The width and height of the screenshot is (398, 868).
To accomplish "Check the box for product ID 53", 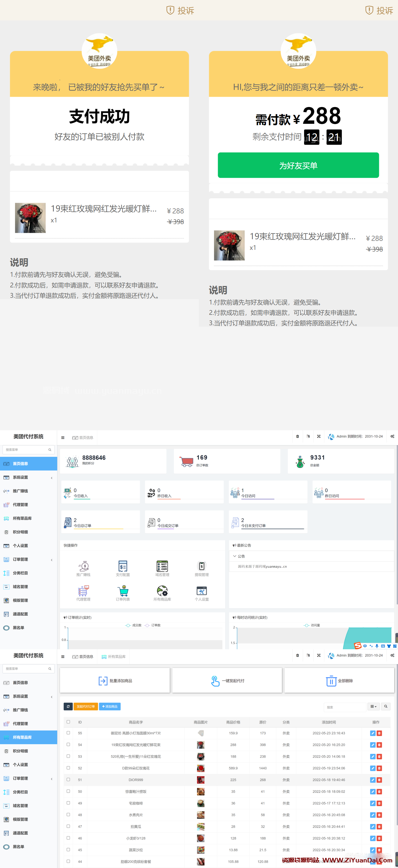I will pyautogui.click(x=68, y=756).
